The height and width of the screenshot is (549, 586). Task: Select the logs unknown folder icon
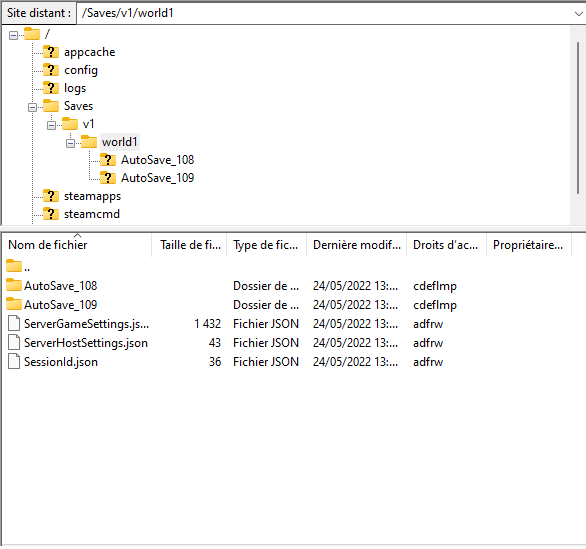[51, 88]
